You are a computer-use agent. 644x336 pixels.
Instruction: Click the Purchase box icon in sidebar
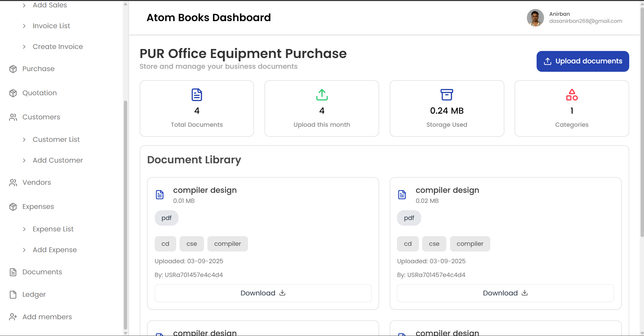(13, 69)
